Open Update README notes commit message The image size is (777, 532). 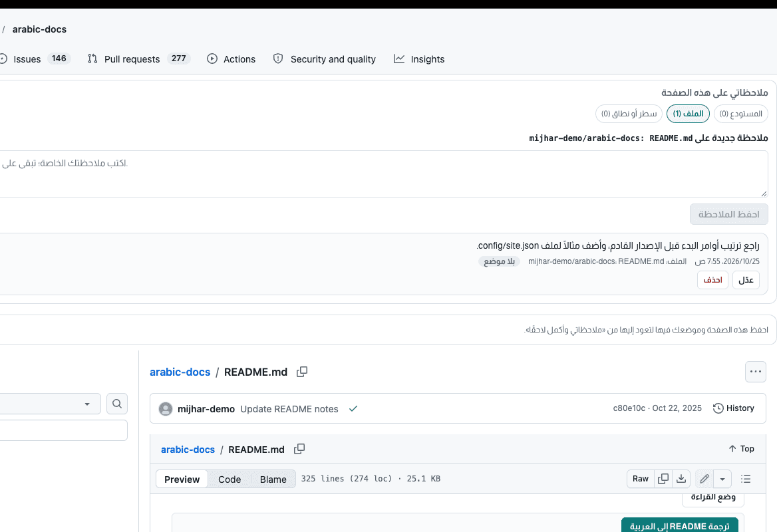coord(289,409)
